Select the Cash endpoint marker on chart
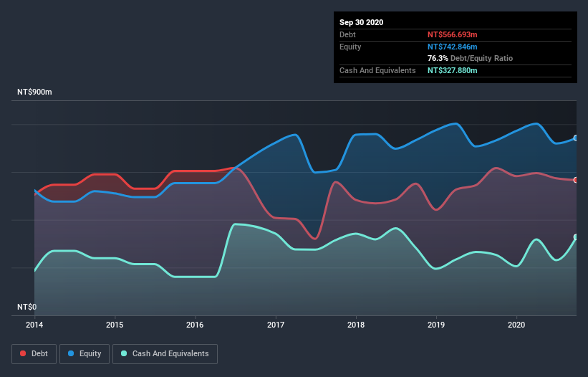The width and height of the screenshot is (588, 377). (576, 237)
